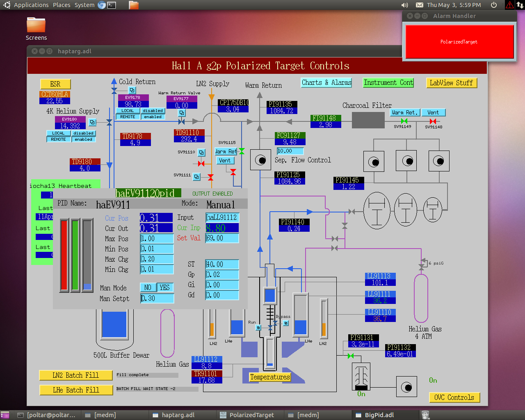Open OVC Controls
Image resolution: width=525 pixels, height=420 pixels.
click(454, 397)
